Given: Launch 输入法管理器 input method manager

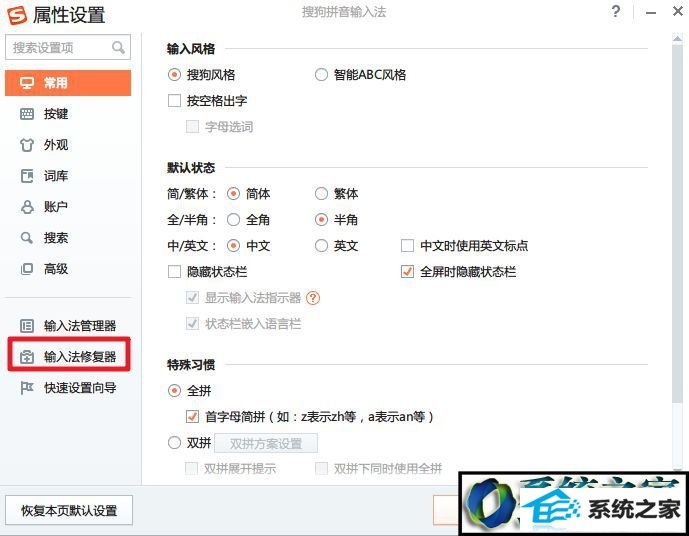Looking at the screenshot, I should pos(68,326).
